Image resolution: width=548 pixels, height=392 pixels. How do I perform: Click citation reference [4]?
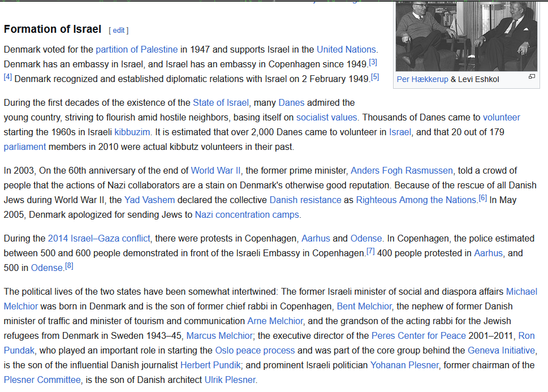pos(8,77)
